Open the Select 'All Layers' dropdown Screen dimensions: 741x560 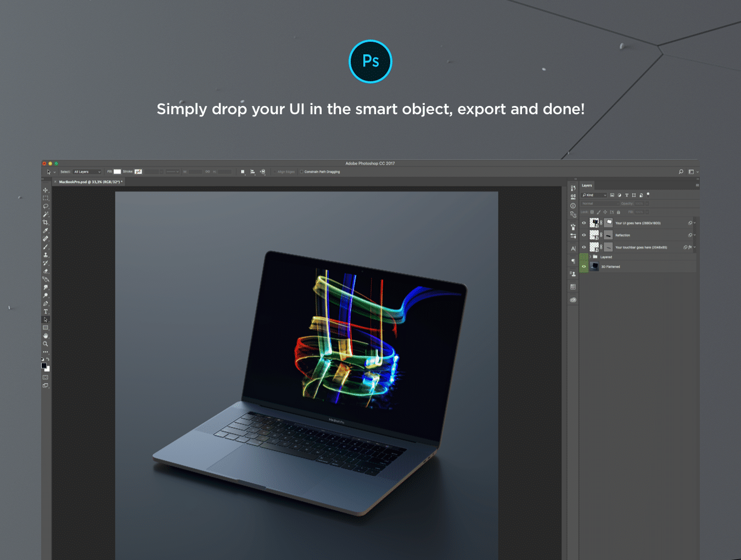(87, 172)
